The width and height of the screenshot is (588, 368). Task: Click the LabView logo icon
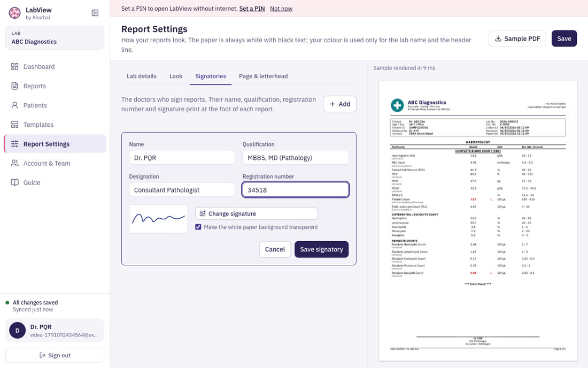pos(14,13)
